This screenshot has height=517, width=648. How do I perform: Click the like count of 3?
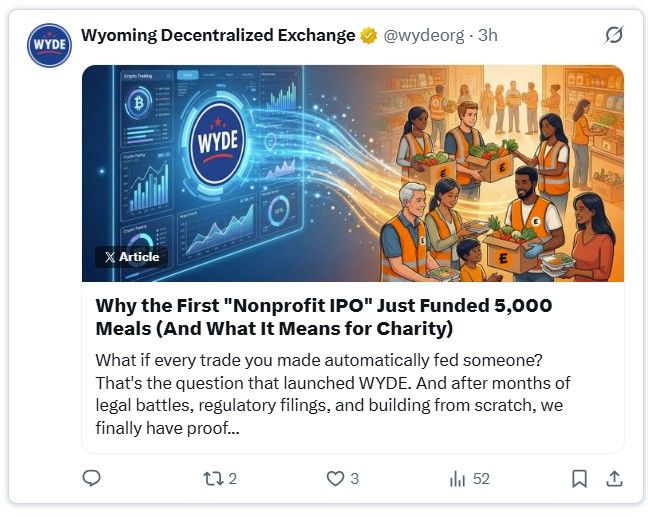[355, 479]
